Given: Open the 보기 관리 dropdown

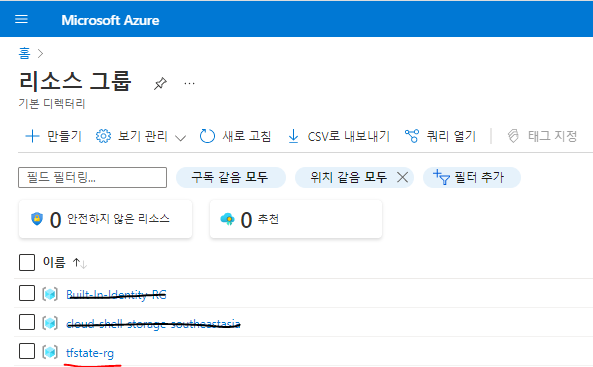Looking at the screenshot, I should click(x=141, y=136).
